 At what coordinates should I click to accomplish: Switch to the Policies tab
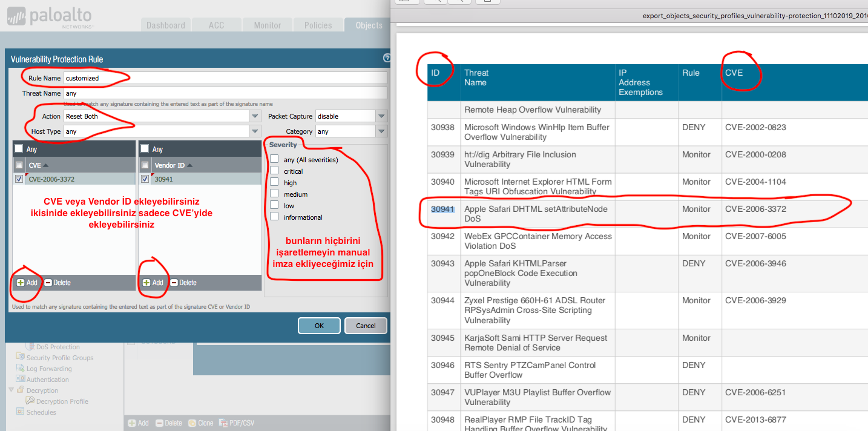[318, 25]
